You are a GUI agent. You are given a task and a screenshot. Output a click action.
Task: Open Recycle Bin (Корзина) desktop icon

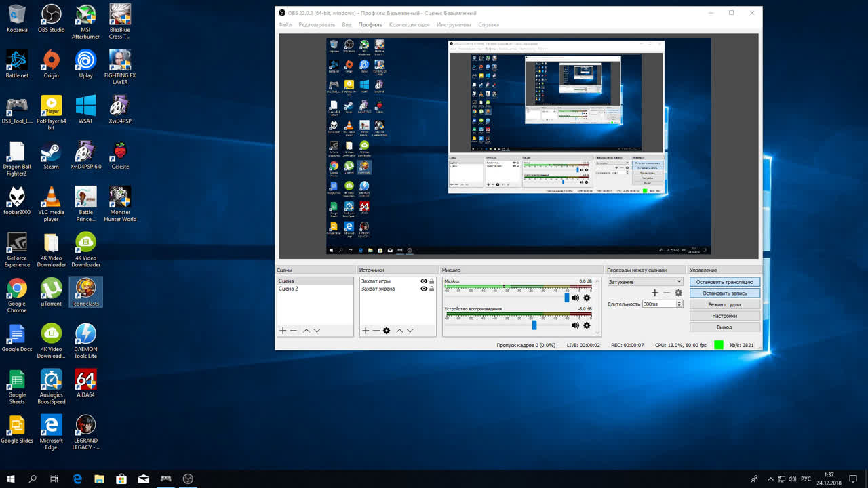[17, 19]
